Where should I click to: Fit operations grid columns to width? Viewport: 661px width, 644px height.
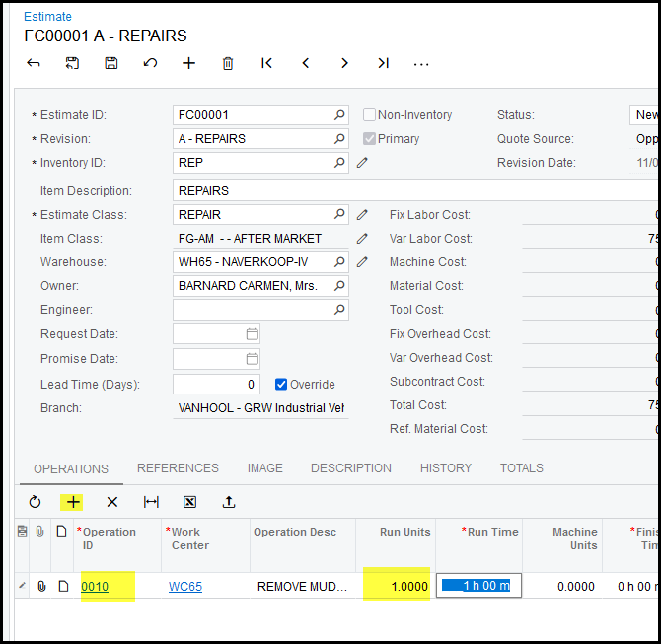[151, 502]
